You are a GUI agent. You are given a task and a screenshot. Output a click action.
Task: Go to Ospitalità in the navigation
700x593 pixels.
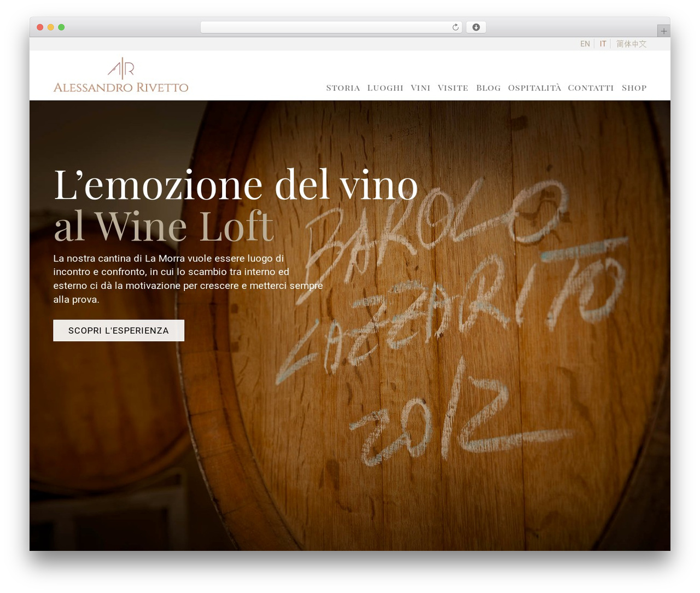[x=534, y=88]
